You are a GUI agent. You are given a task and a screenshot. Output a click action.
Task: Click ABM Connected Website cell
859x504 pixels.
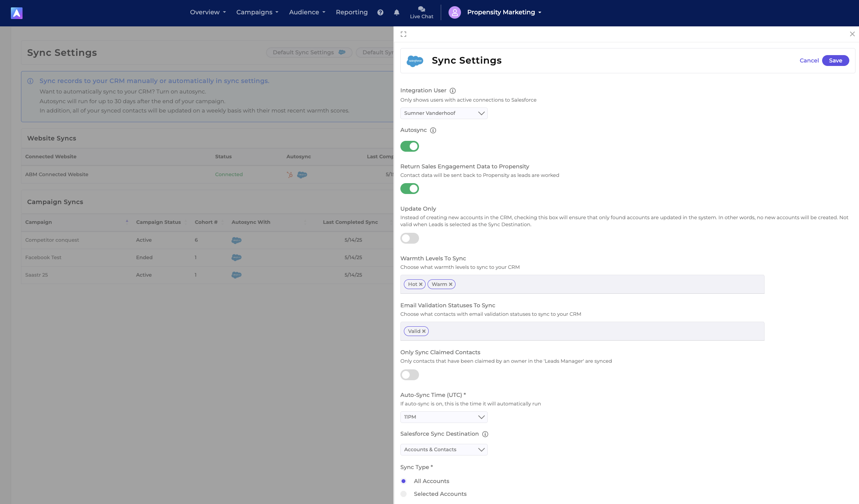[57, 175]
